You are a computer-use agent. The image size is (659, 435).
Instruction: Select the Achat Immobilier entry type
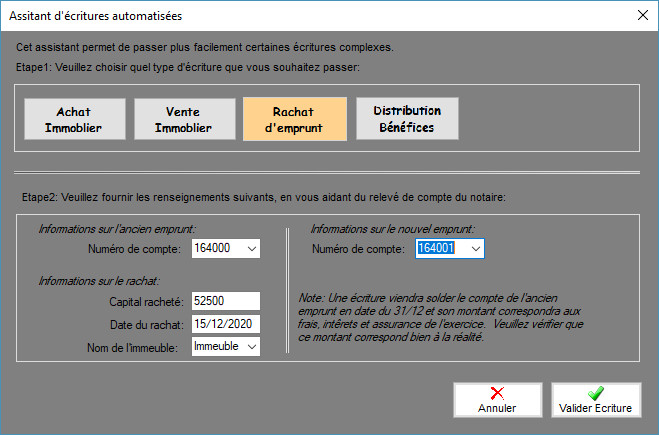tap(74, 120)
